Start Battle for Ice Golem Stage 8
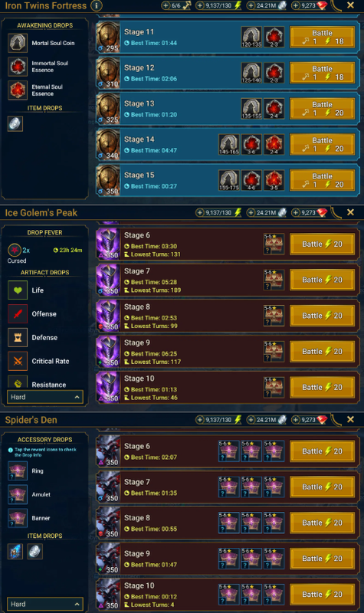The height and width of the screenshot is (613, 364). (x=322, y=316)
